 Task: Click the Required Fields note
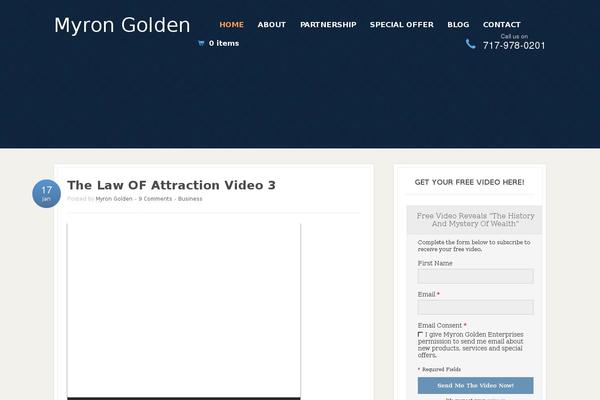[x=439, y=369]
